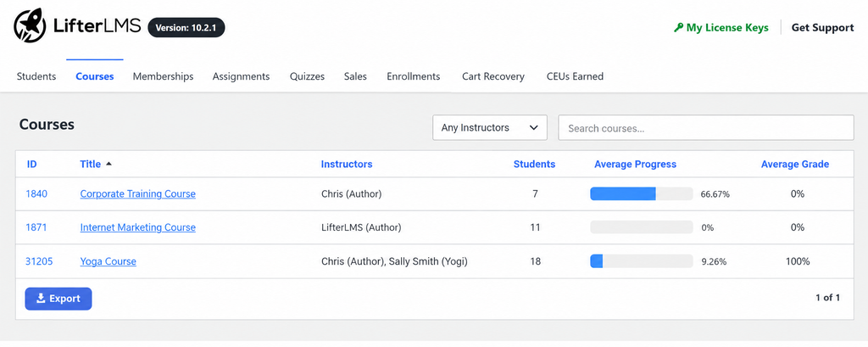Sort by the Title column header

click(x=91, y=164)
